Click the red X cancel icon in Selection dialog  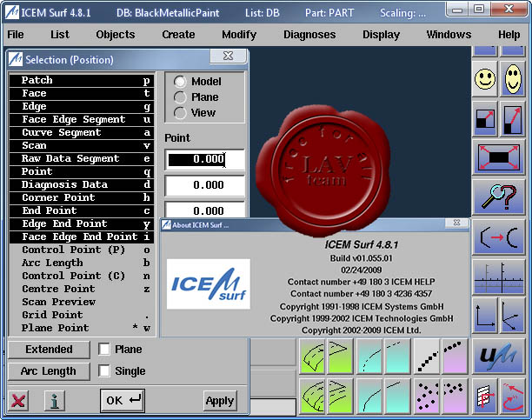click(18, 401)
